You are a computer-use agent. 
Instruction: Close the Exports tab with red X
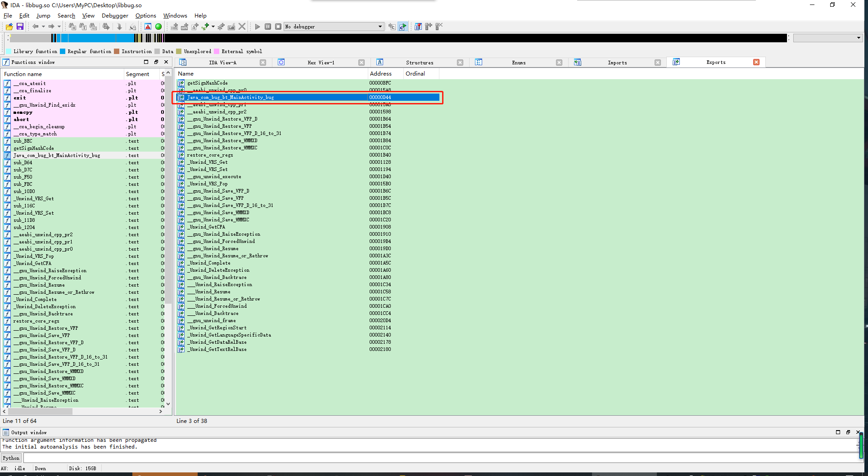pos(756,62)
